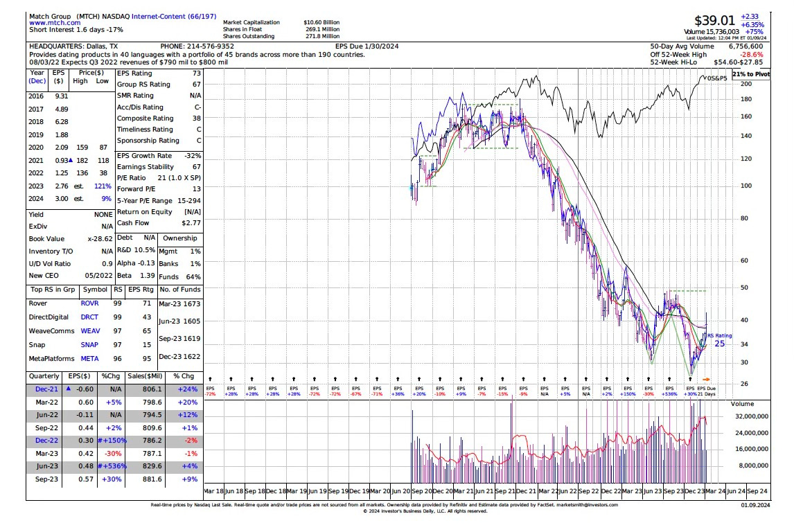Click the RS Rating 25 chart label
The height and width of the screenshot is (532, 794).
(720, 340)
